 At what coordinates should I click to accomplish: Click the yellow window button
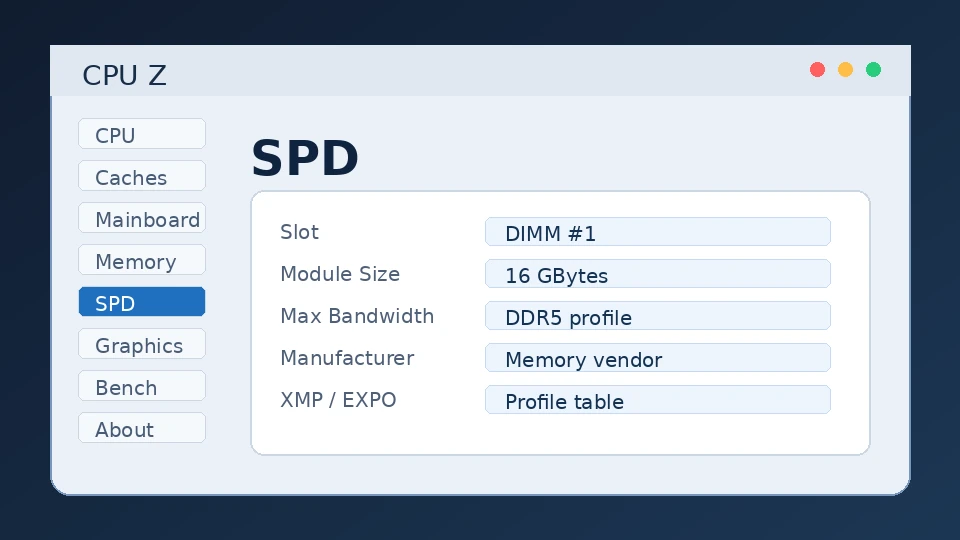tap(846, 70)
